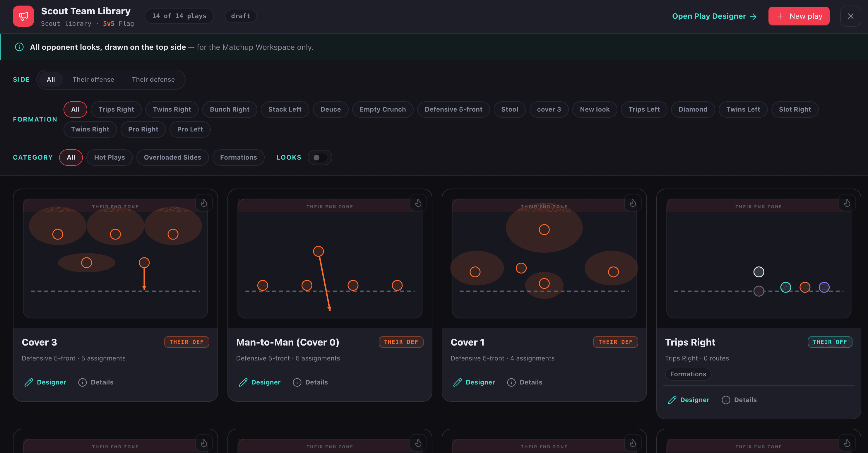Follow the Open Play Designer link
This screenshot has height=453, width=868.
point(714,16)
